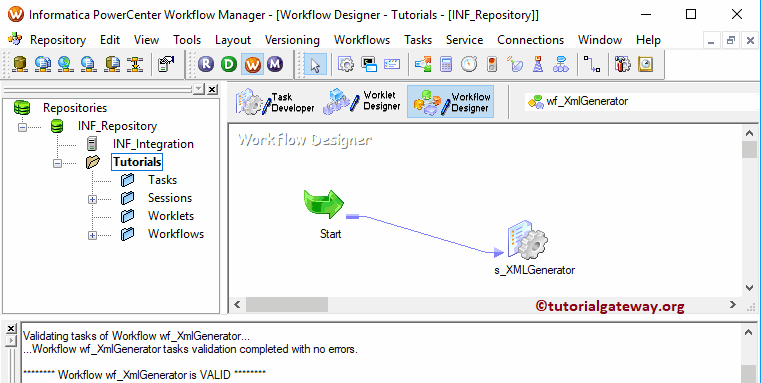
Task: Add a command task from toolbar
Action: point(370,65)
